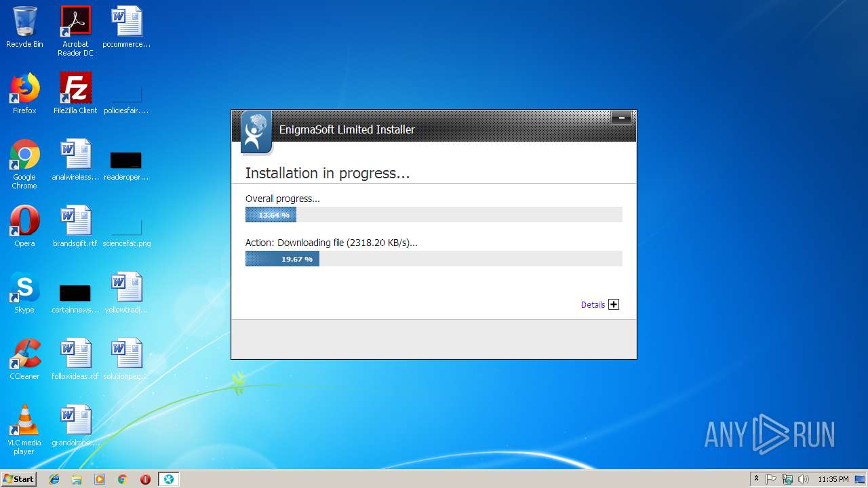Image resolution: width=868 pixels, height=488 pixels.
Task: Click the Show desktop button
Action: [861, 479]
